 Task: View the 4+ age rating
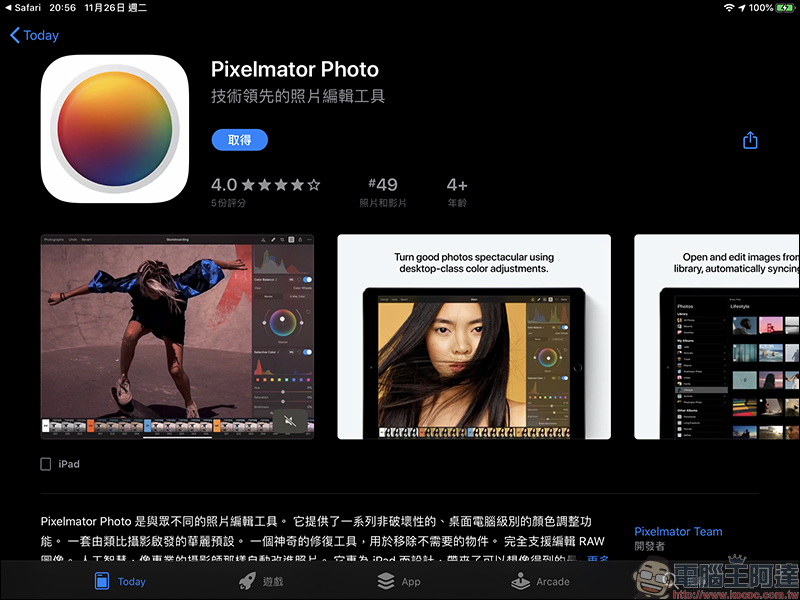click(x=457, y=185)
